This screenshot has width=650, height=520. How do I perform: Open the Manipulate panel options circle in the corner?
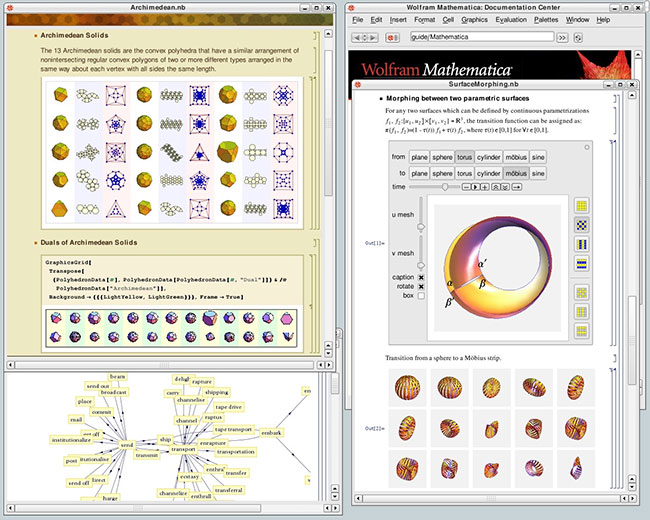pyautogui.click(x=586, y=147)
